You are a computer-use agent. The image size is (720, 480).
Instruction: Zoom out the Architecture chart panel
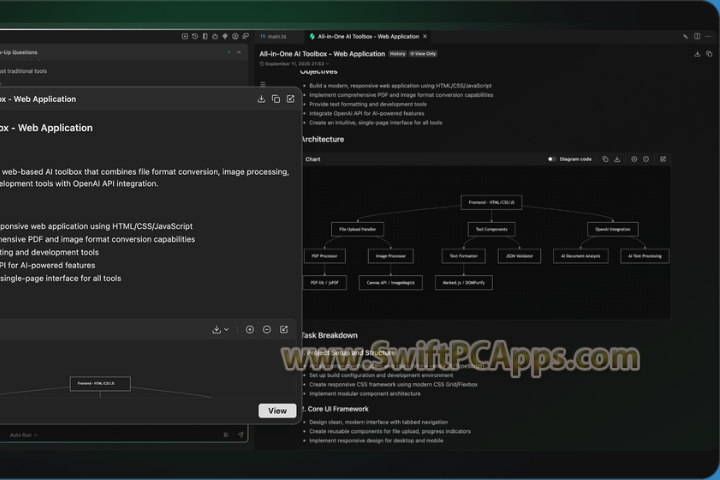click(646, 159)
